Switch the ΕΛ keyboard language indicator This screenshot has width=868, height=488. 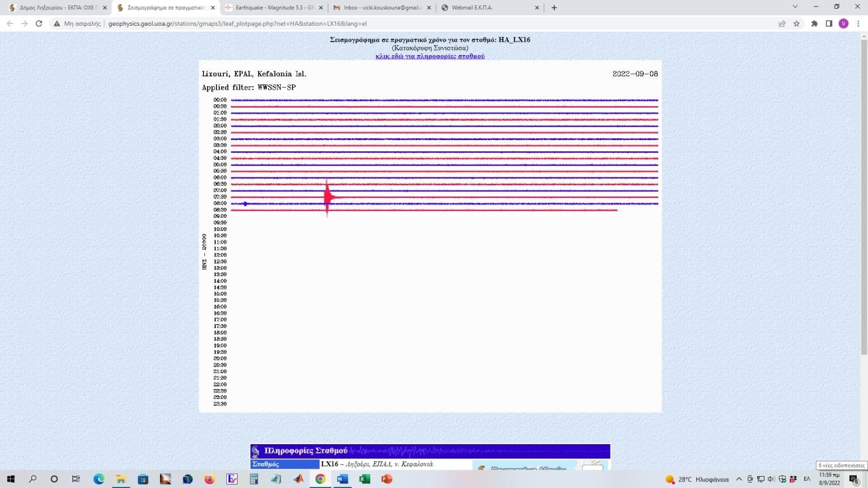(x=807, y=479)
